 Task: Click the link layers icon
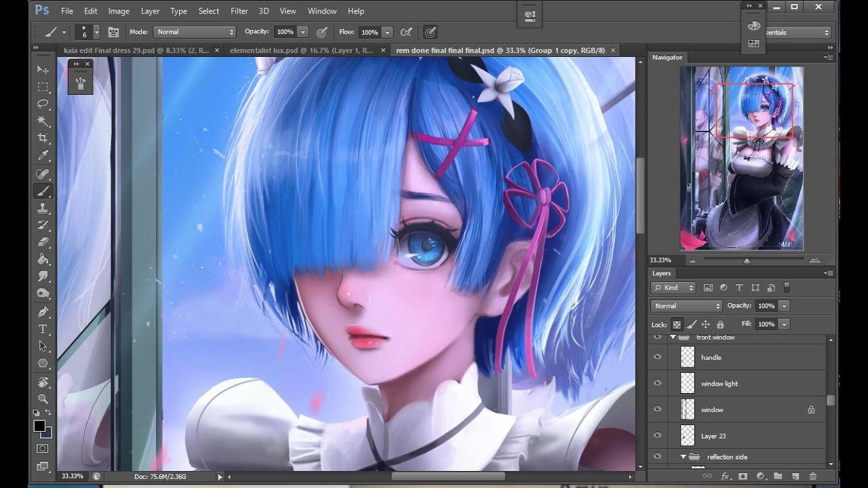coord(707,476)
